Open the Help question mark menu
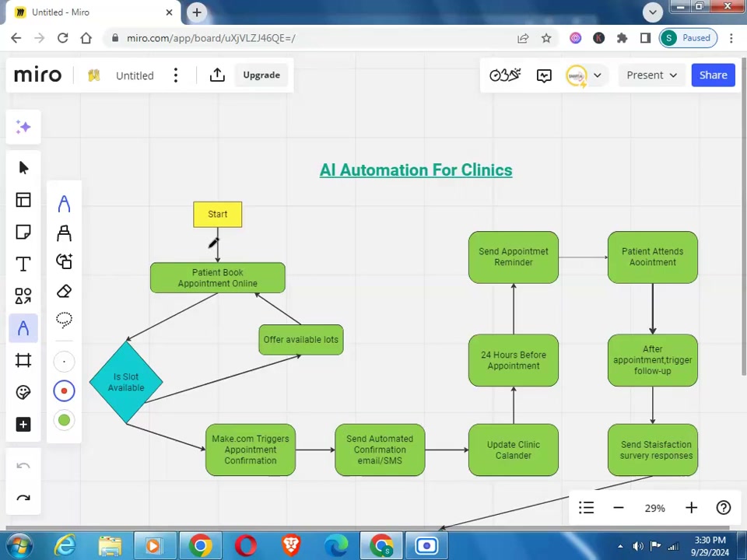This screenshot has width=747, height=560. click(723, 508)
